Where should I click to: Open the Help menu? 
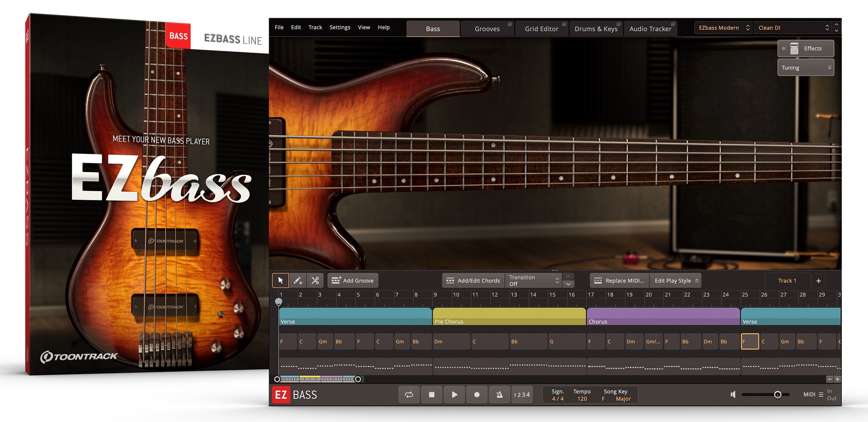coord(384,27)
